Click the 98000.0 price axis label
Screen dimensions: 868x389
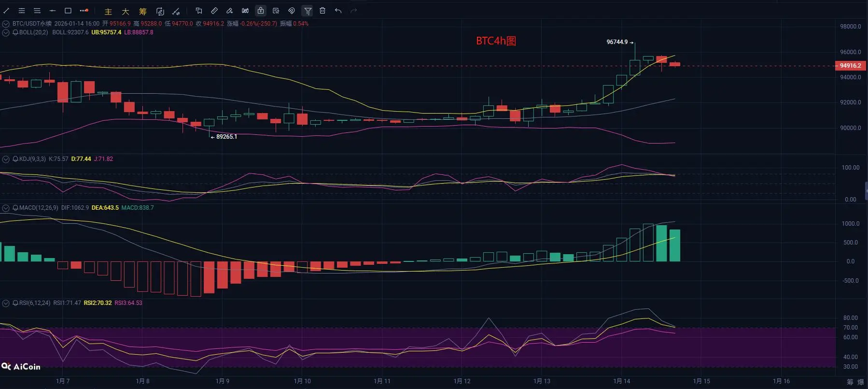coord(851,27)
